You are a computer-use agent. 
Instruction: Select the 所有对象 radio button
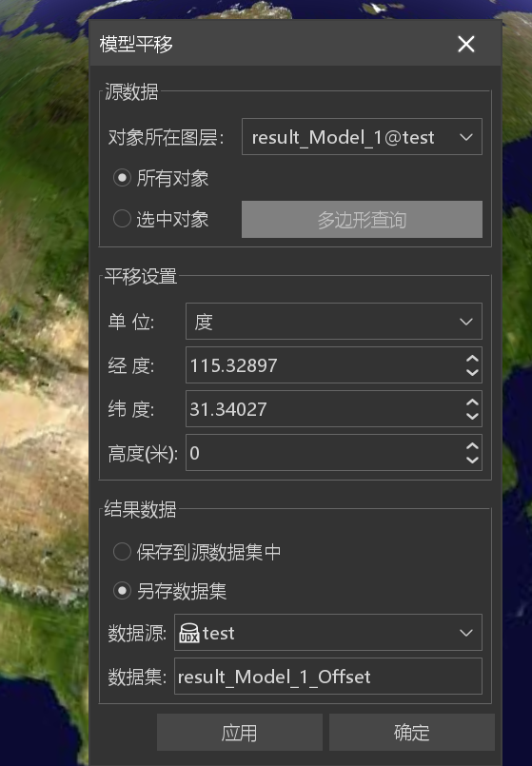coord(122,178)
